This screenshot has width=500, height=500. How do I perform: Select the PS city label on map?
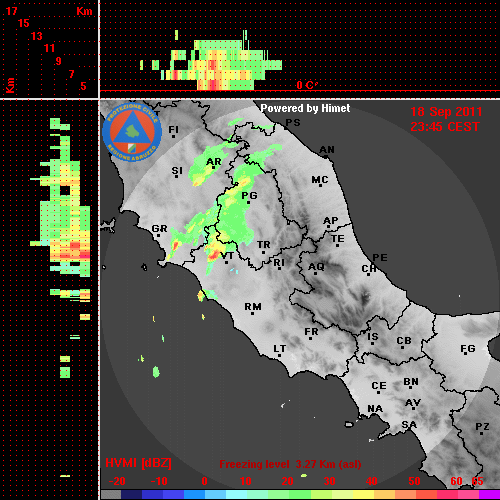(x=293, y=123)
